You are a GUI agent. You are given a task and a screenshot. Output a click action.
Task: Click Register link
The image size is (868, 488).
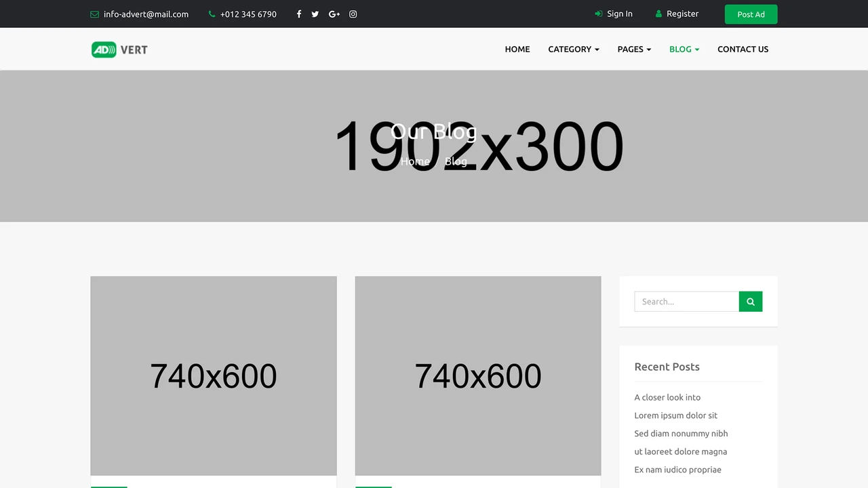coord(677,14)
